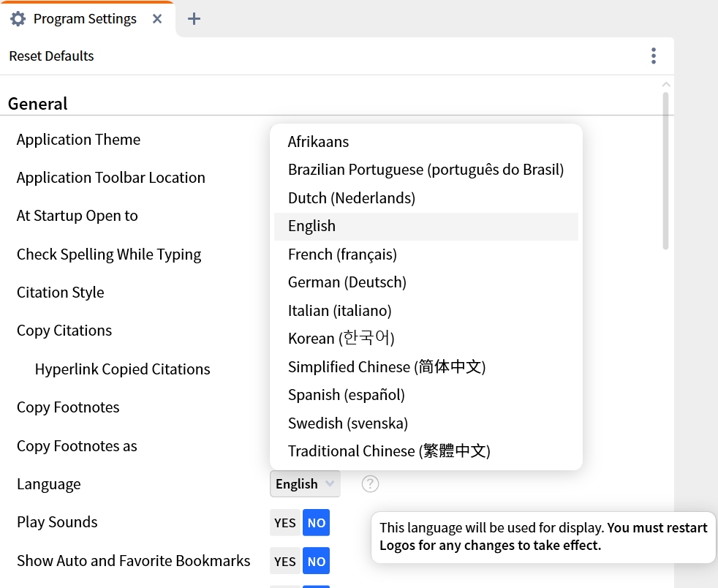Click the scrollbar up arrow

point(666,85)
